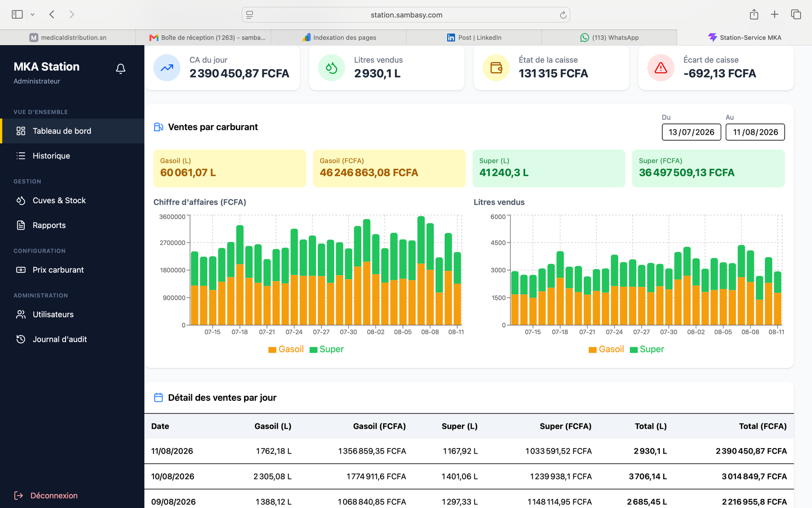This screenshot has height=508, width=812.
Task: Click the Rapports document icon
Action: click(21, 226)
